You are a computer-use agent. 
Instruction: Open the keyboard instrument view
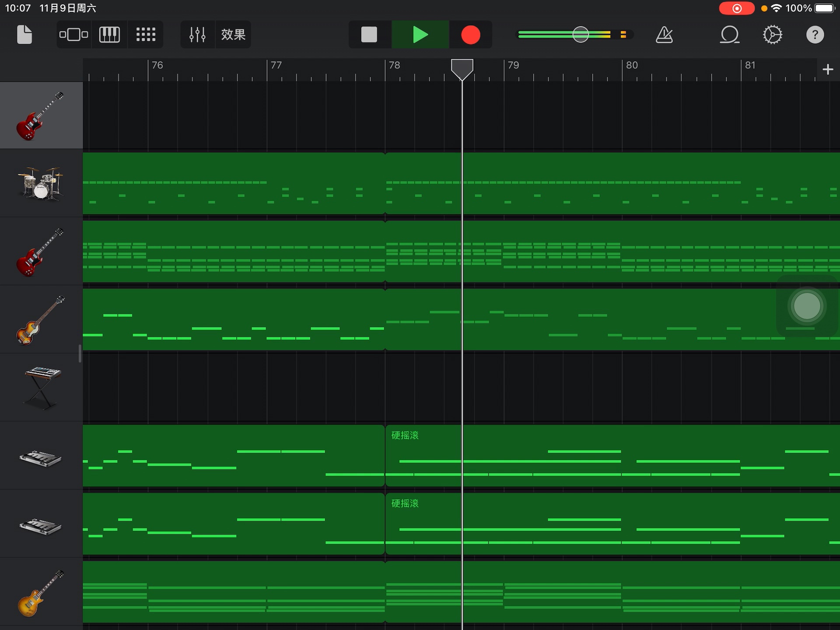109,35
